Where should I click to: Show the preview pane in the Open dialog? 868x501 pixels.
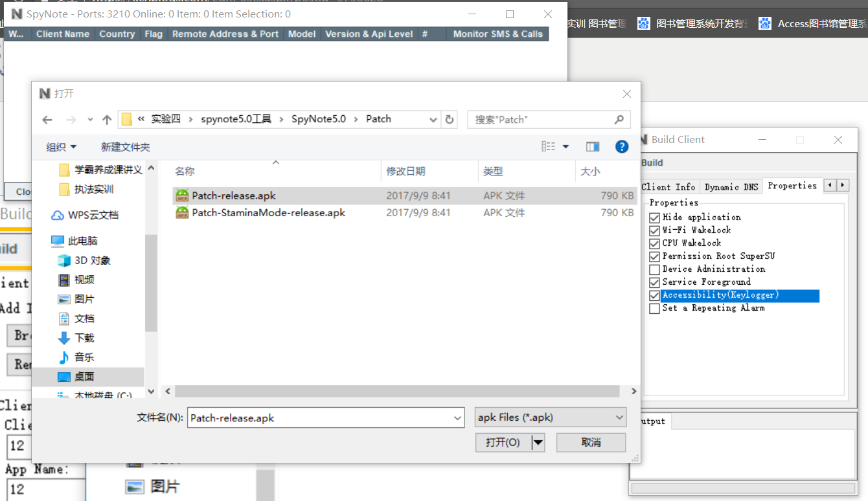pos(593,147)
